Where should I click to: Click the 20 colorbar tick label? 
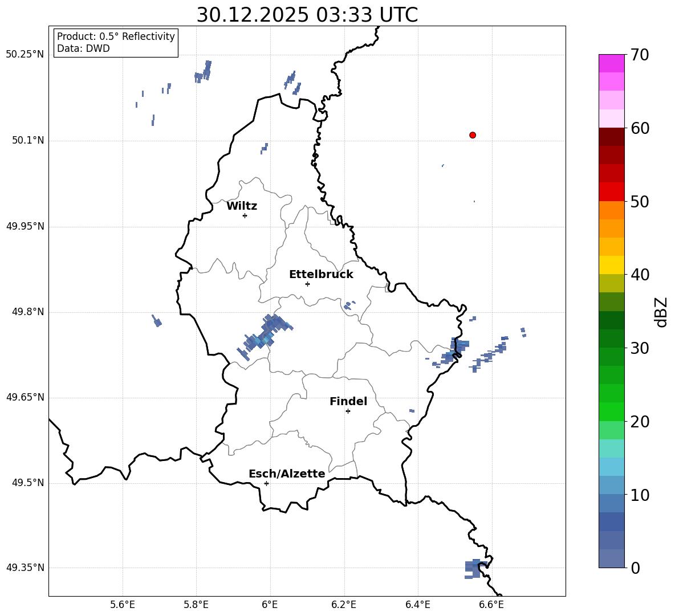coord(640,422)
